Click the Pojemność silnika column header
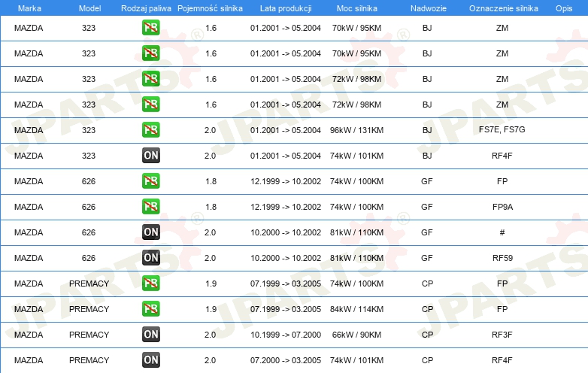Screen dimensions: 588x373 pos(210,8)
